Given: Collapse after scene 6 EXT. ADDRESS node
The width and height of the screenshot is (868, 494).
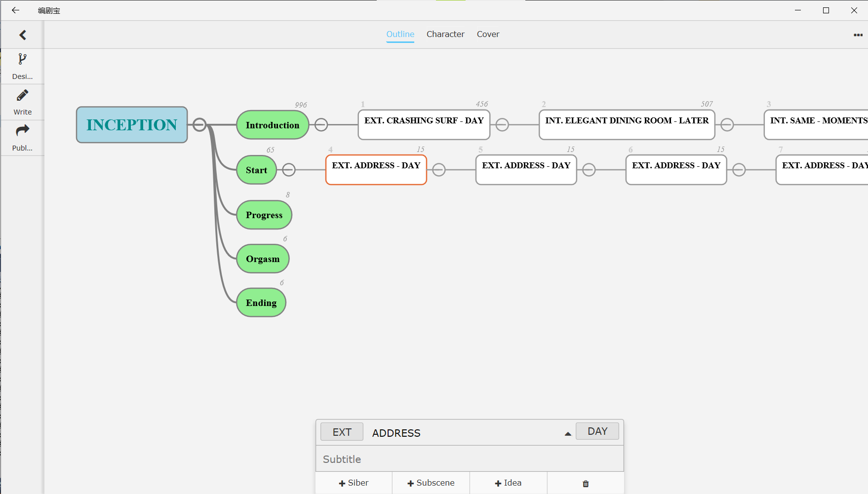Looking at the screenshot, I should pyautogui.click(x=739, y=170).
